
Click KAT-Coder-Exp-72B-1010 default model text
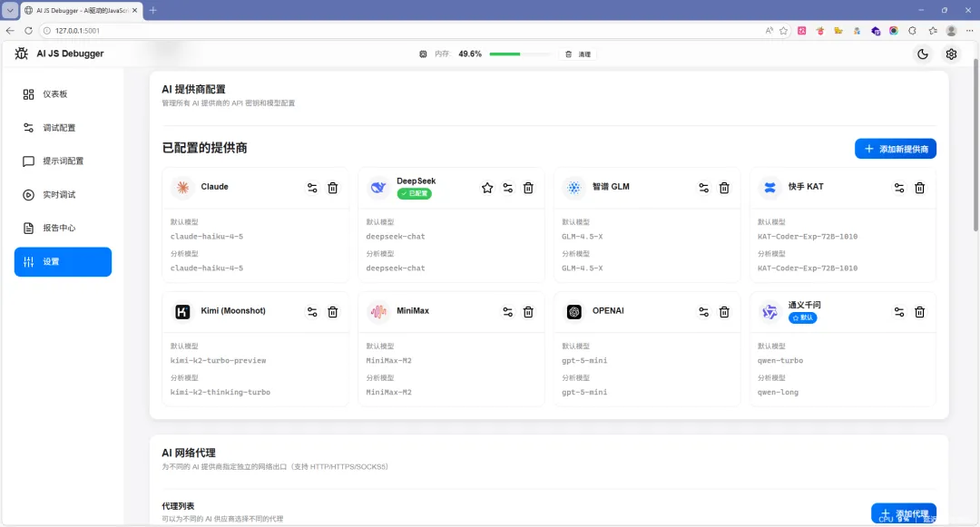[x=808, y=237]
